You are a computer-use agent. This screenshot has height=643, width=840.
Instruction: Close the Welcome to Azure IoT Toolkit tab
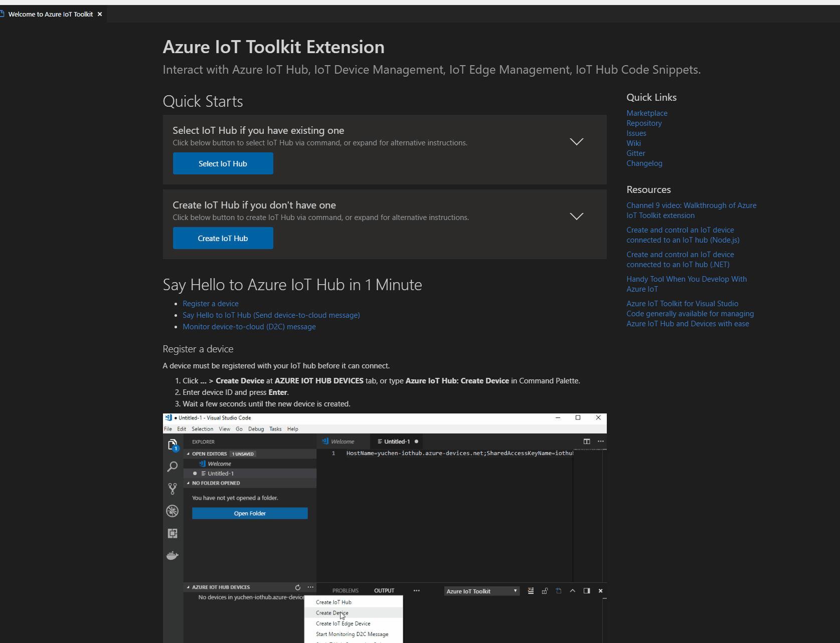pyautogui.click(x=100, y=14)
